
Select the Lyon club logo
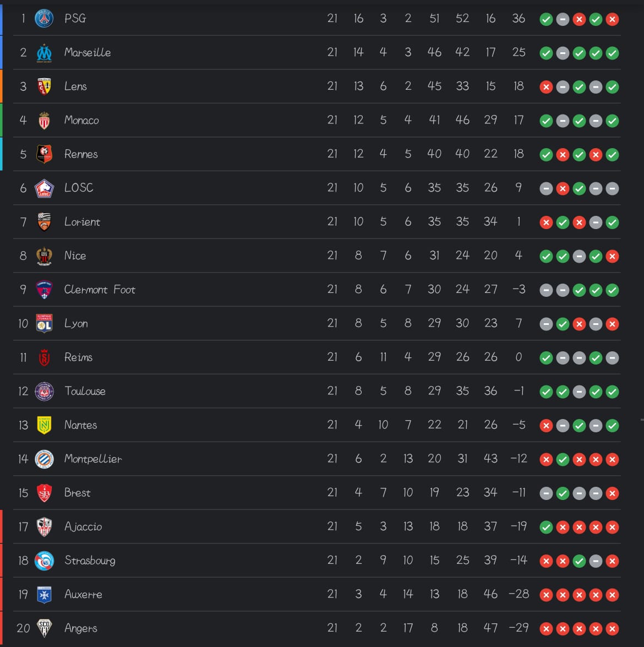coord(44,324)
